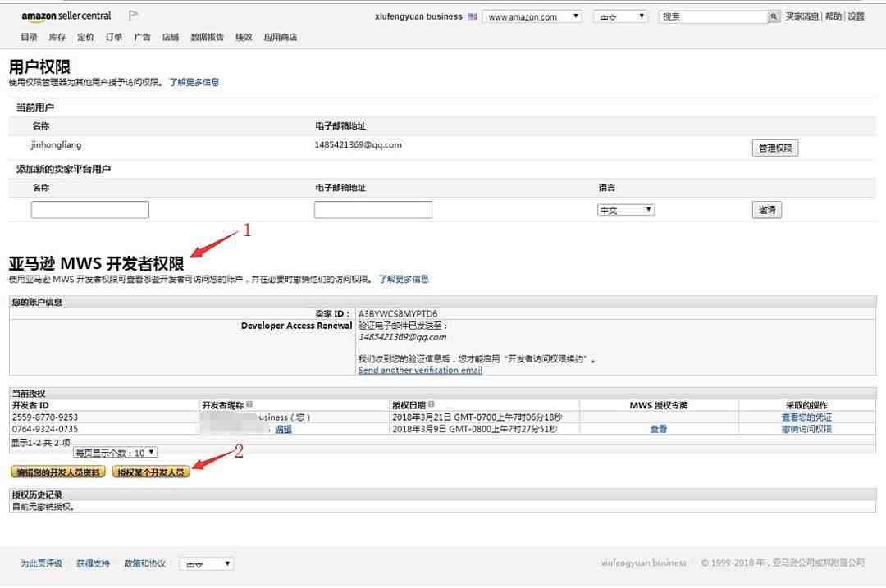Open the footer language dropdown

tap(207, 563)
